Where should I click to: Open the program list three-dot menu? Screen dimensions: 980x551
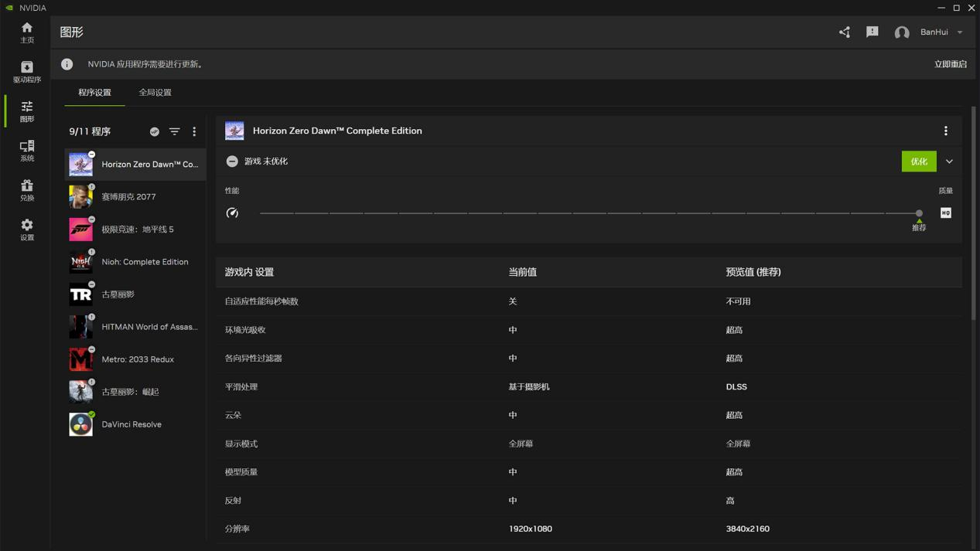[x=194, y=132]
